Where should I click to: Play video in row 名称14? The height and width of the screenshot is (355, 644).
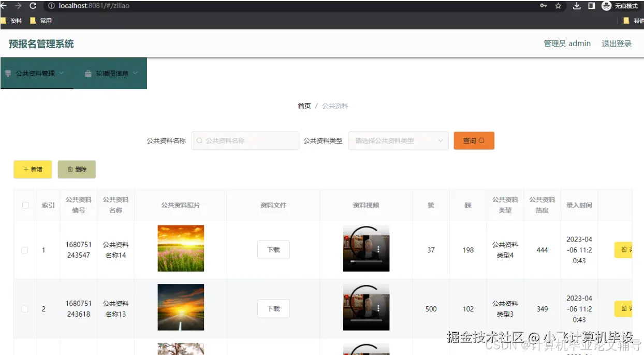click(366, 248)
